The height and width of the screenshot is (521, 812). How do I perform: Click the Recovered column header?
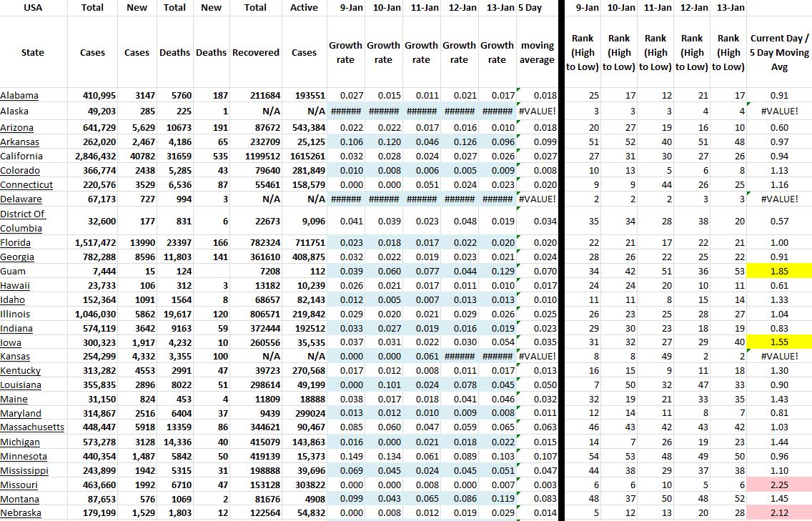[256, 52]
